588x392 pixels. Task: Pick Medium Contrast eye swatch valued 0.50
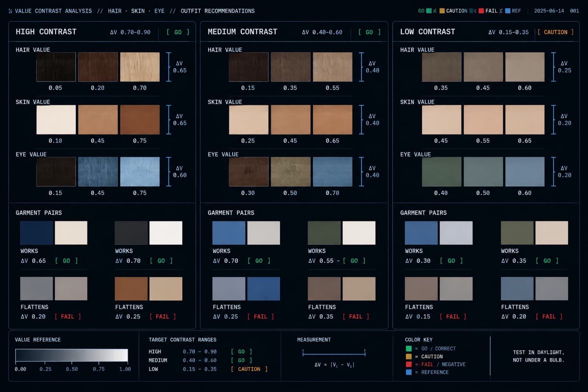(291, 172)
